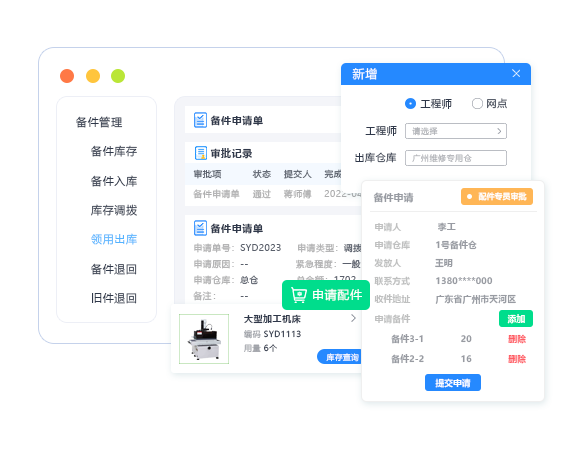
Task: Click the green 添加 button
Action: point(516,319)
